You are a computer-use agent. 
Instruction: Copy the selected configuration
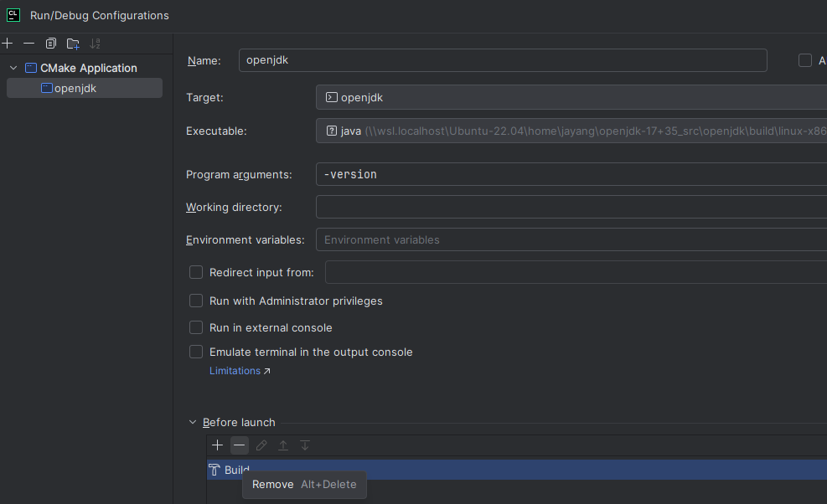click(50, 44)
